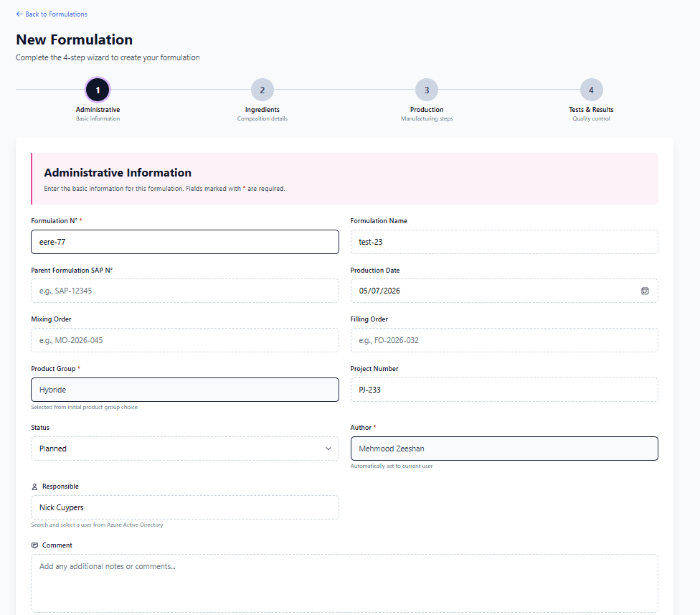Image resolution: width=700 pixels, height=615 pixels.
Task: Click the New Formulation page title
Action: click(x=74, y=39)
